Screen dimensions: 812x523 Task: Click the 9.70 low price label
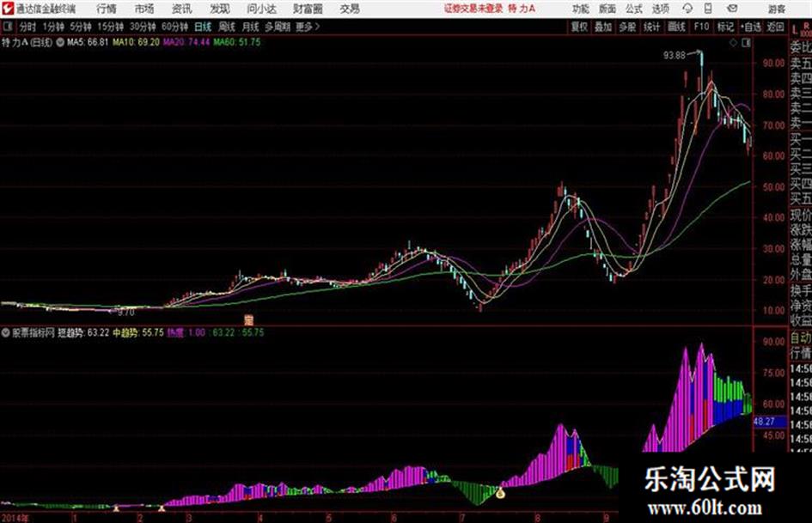(125, 313)
